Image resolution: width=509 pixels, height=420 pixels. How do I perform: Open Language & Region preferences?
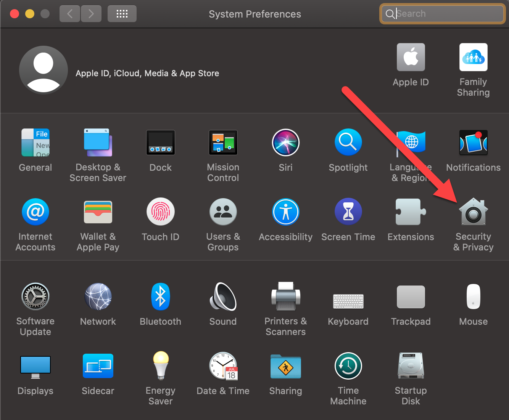point(411,143)
